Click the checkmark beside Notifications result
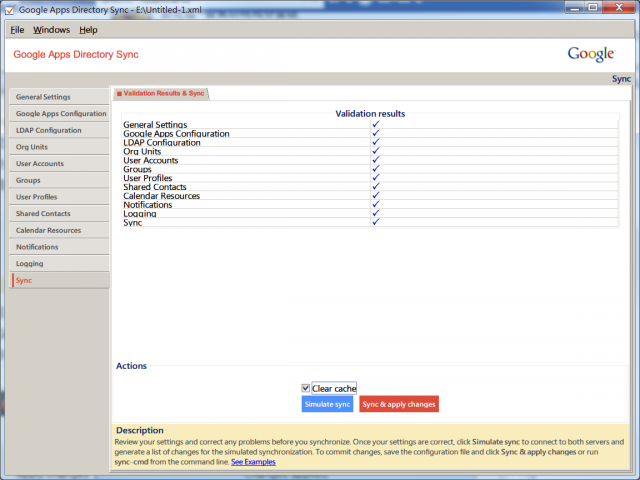The height and width of the screenshot is (480, 640). pyautogui.click(x=376, y=204)
